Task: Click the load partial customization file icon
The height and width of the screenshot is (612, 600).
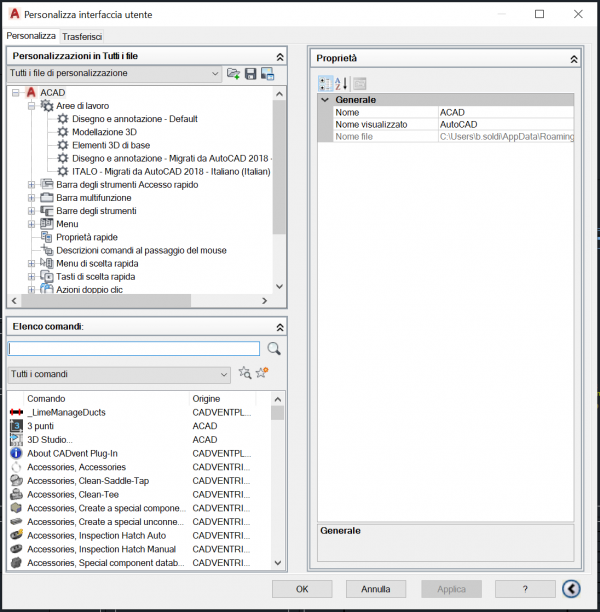Action: tap(233, 73)
